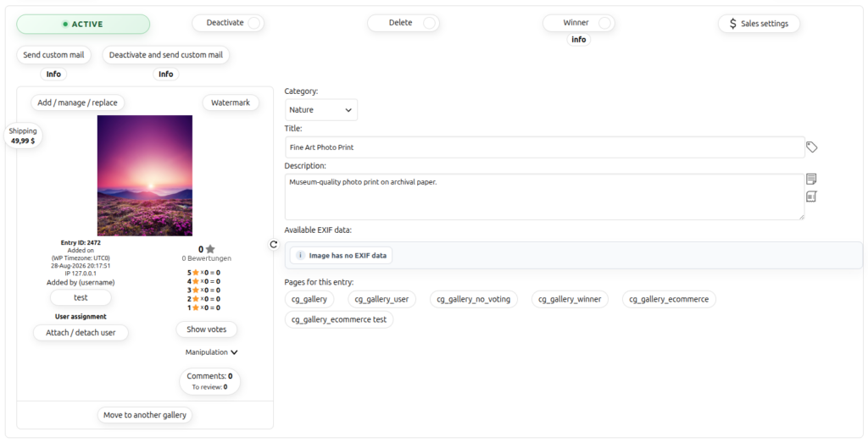This screenshot has width=868, height=443.
Task: Click Info under Deactivate and send custom mail
Action: click(166, 74)
